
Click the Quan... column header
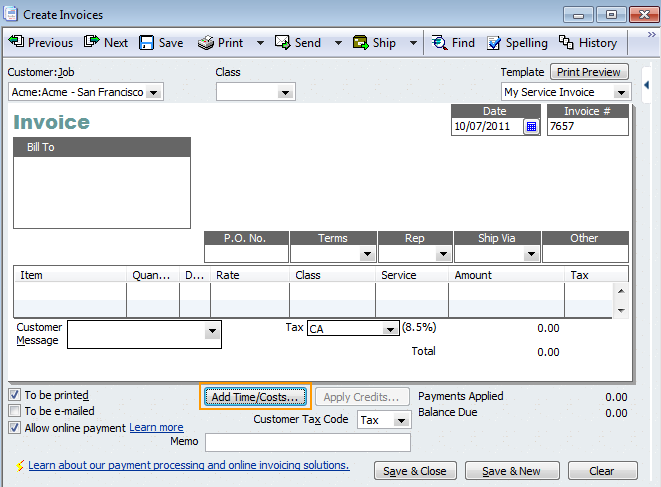pyautogui.click(x=153, y=275)
